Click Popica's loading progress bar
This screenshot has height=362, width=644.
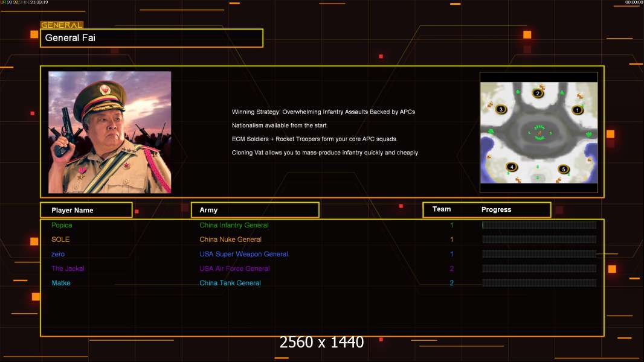coord(539,224)
